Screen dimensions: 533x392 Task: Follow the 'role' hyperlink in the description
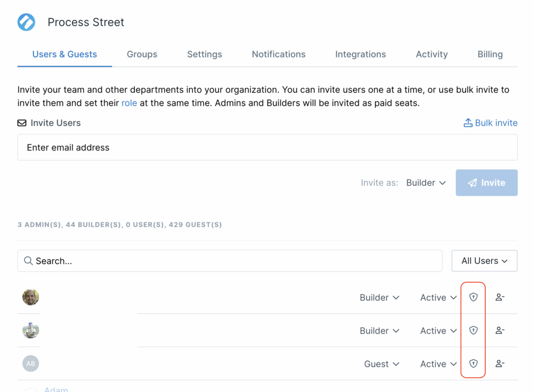pyautogui.click(x=129, y=103)
